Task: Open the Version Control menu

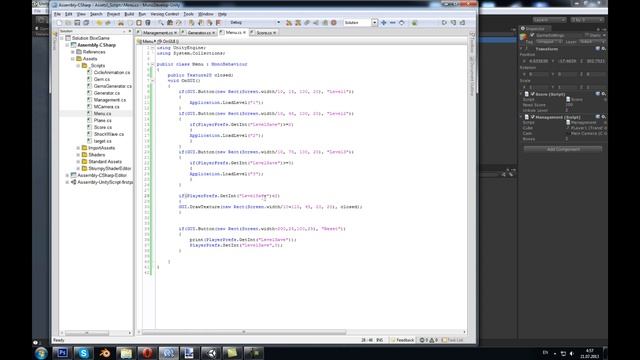Action: tap(164, 14)
